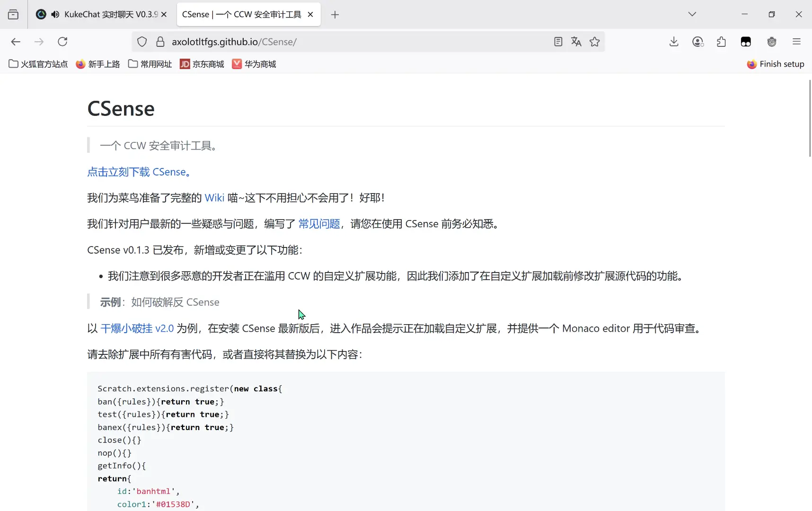This screenshot has height=511, width=812.
Task: Open 新手上路 bookmark
Action: coord(98,64)
